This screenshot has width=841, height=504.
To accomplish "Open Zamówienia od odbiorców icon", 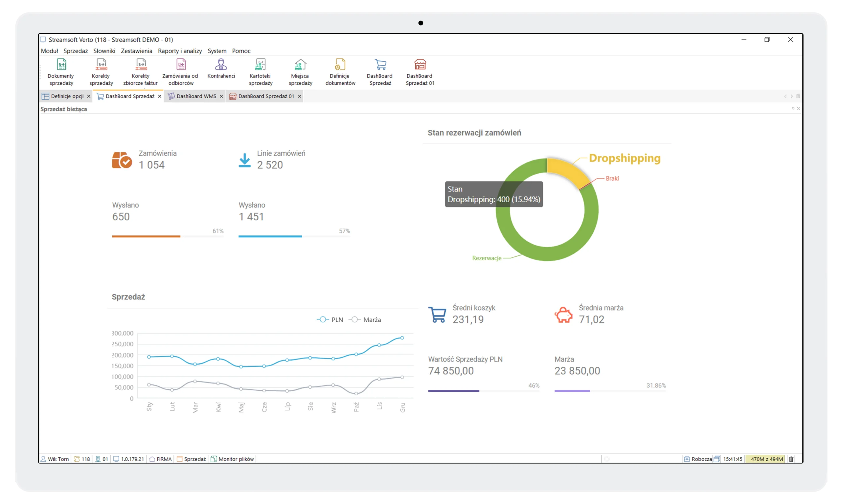I will pos(181,65).
